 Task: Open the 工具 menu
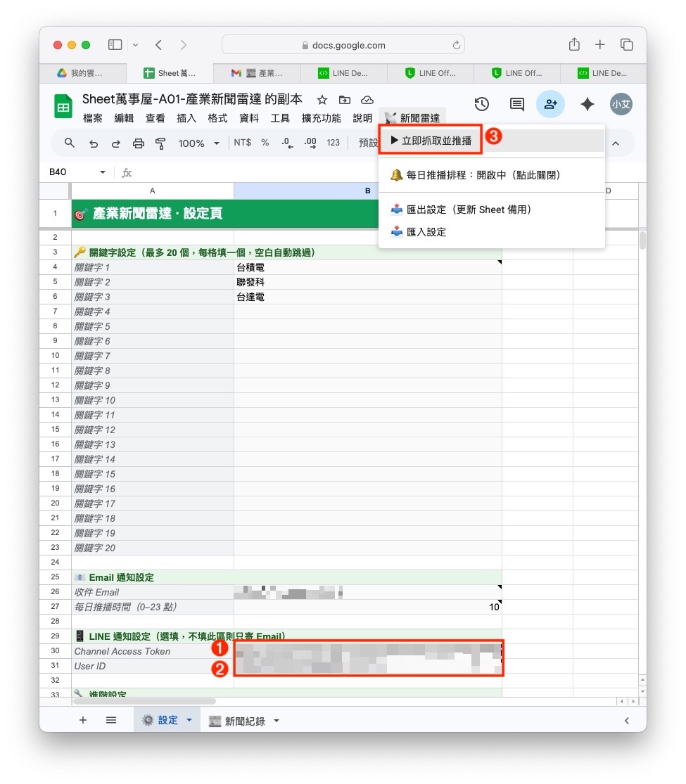click(x=280, y=118)
